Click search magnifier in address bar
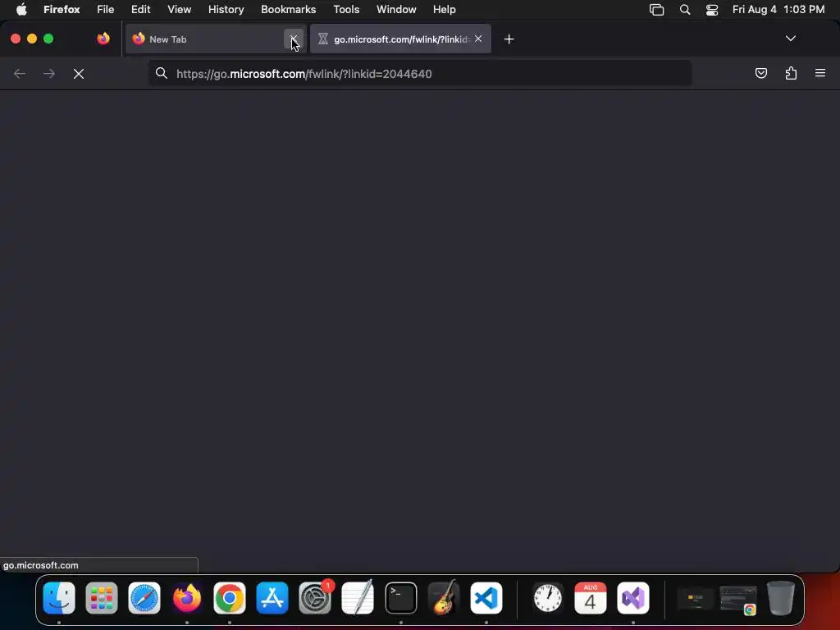 click(x=162, y=73)
